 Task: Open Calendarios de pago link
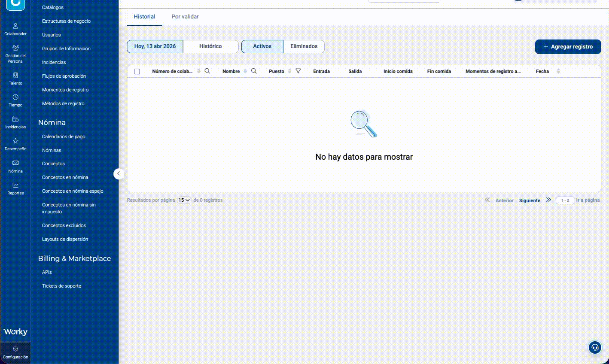coord(64,136)
